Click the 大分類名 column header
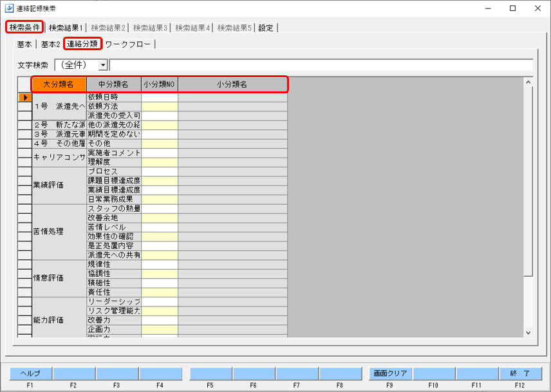 59,85
